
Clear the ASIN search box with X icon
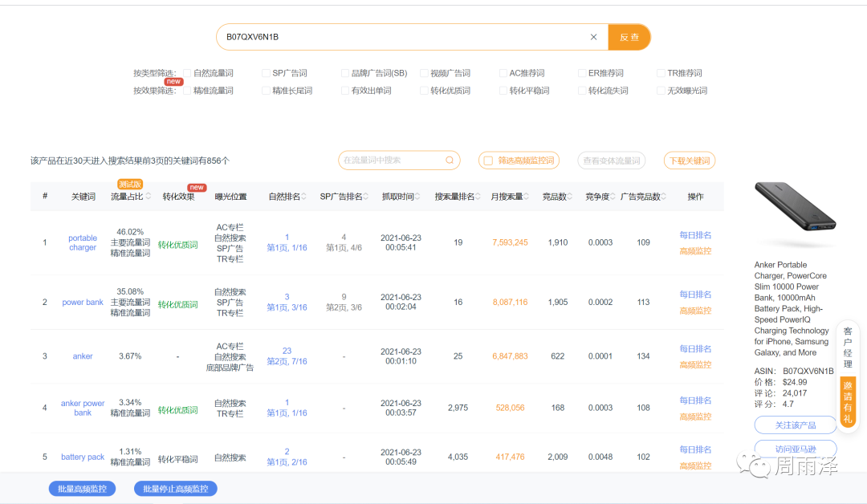593,37
